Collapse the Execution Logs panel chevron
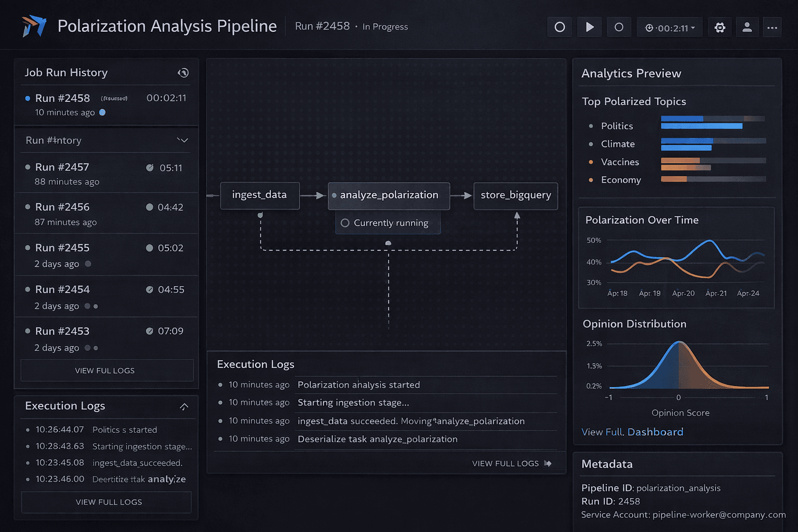 (184, 407)
